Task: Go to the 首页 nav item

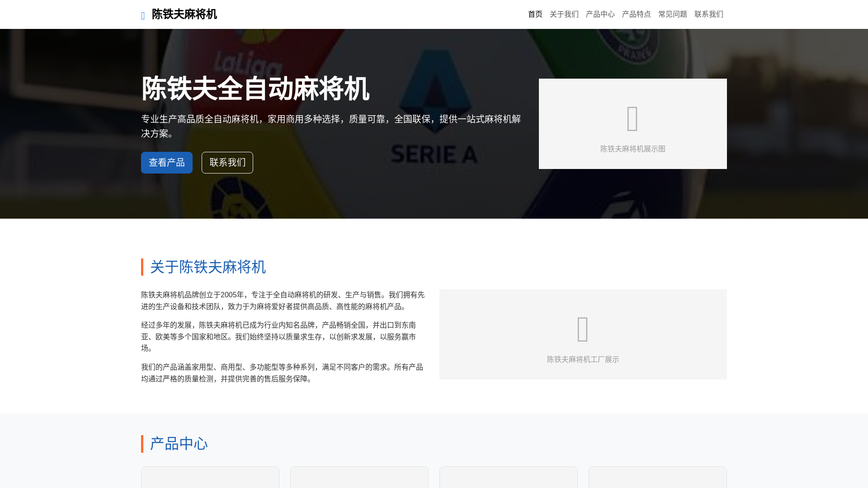Action: coord(535,14)
